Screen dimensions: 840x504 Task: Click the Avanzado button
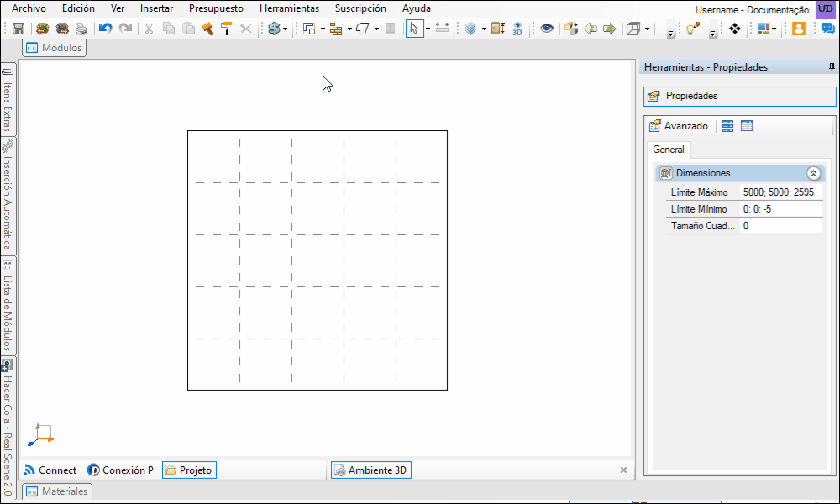pyautogui.click(x=679, y=126)
